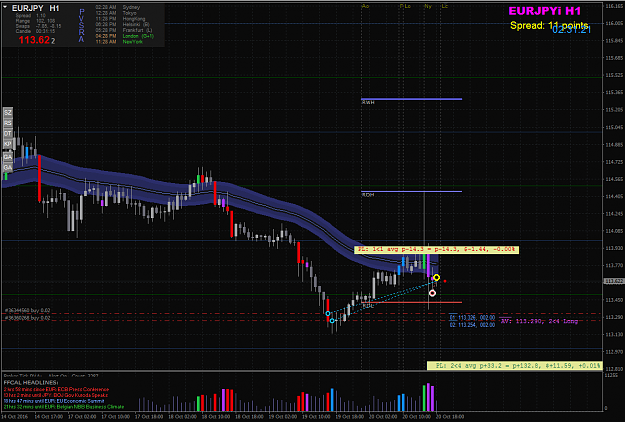Select the Helsinki session time row
The width and height of the screenshot is (625, 422).
click(x=122, y=24)
